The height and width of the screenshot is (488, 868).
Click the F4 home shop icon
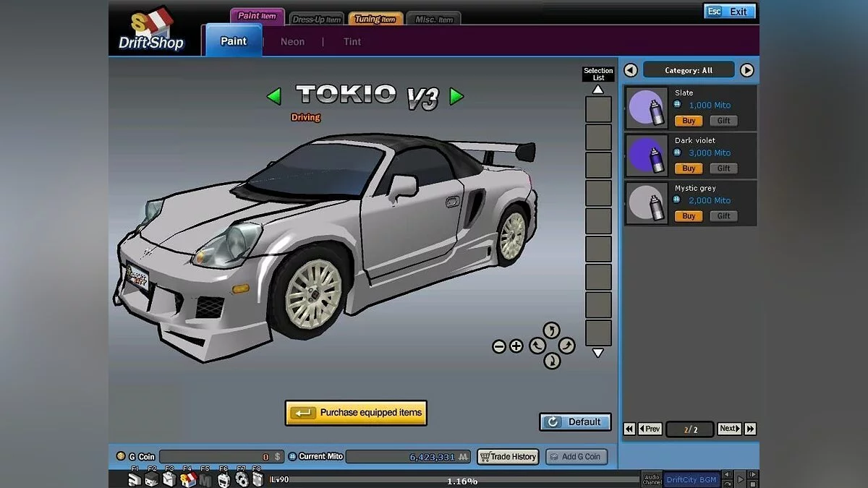pos(188,479)
